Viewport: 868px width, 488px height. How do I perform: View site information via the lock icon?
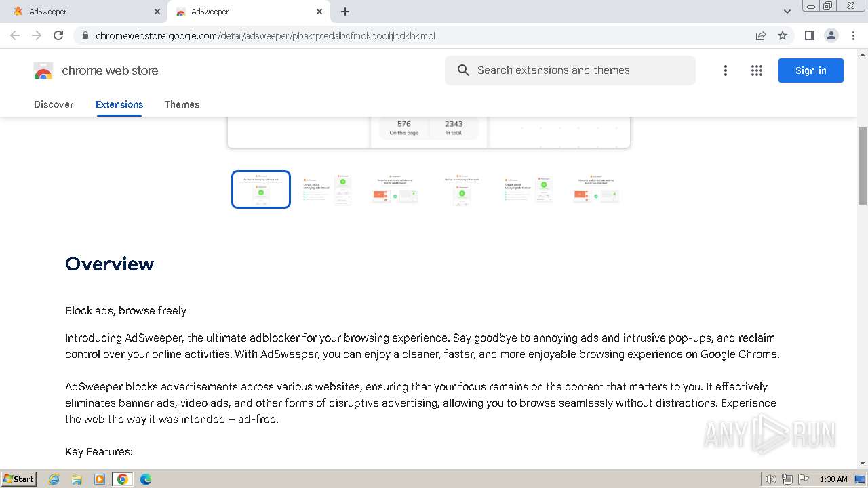[x=85, y=36]
